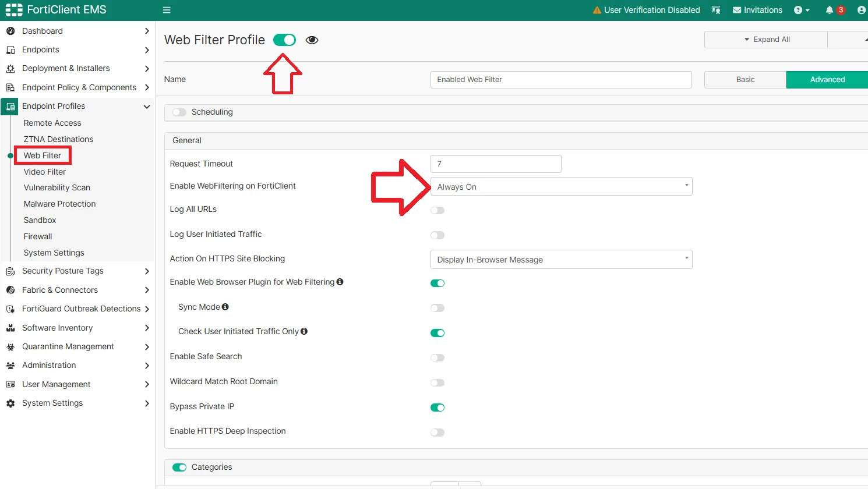Disable the Bypass Private IP switch
The height and width of the screenshot is (489, 868).
pos(437,408)
